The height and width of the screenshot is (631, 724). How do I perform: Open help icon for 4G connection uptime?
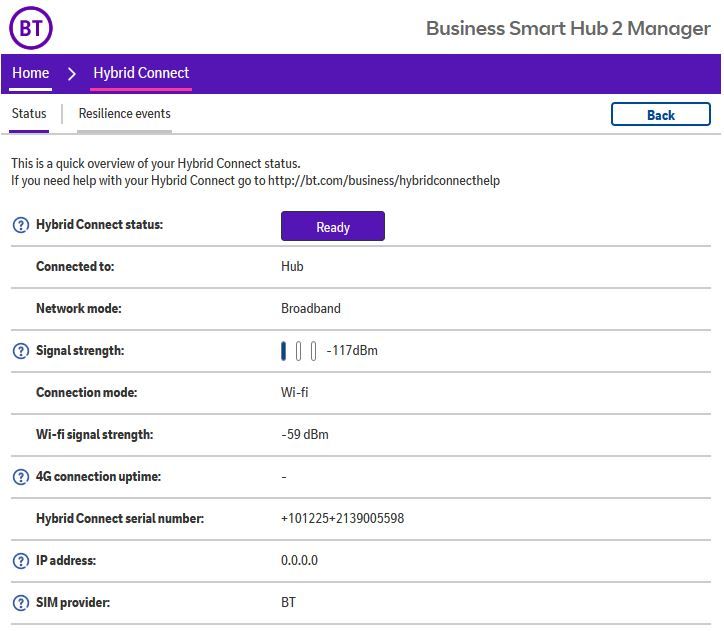21,477
